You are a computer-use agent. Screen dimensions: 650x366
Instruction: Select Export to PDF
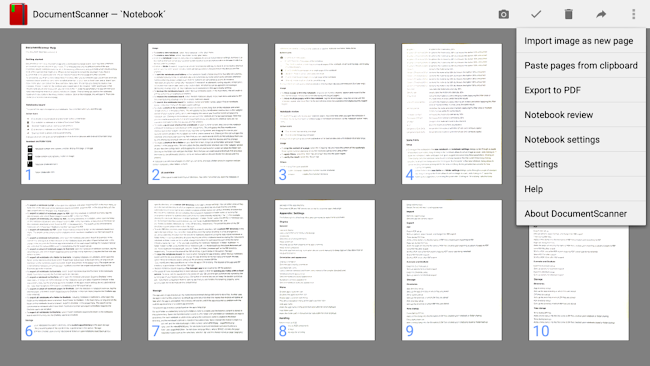coord(581,90)
